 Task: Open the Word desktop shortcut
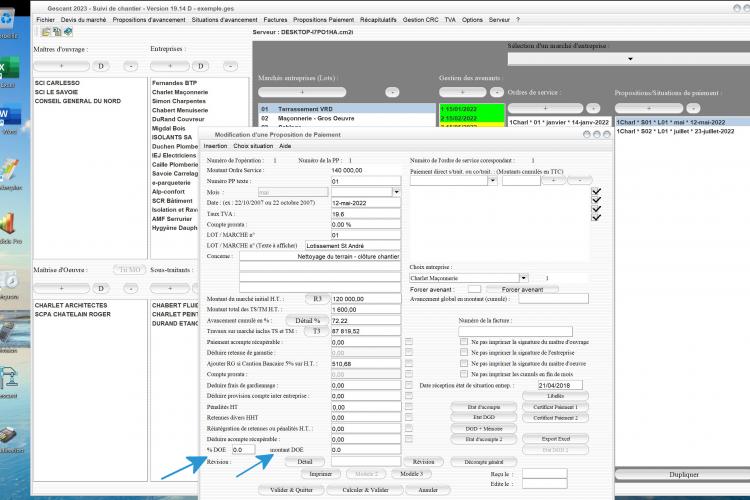[9, 117]
